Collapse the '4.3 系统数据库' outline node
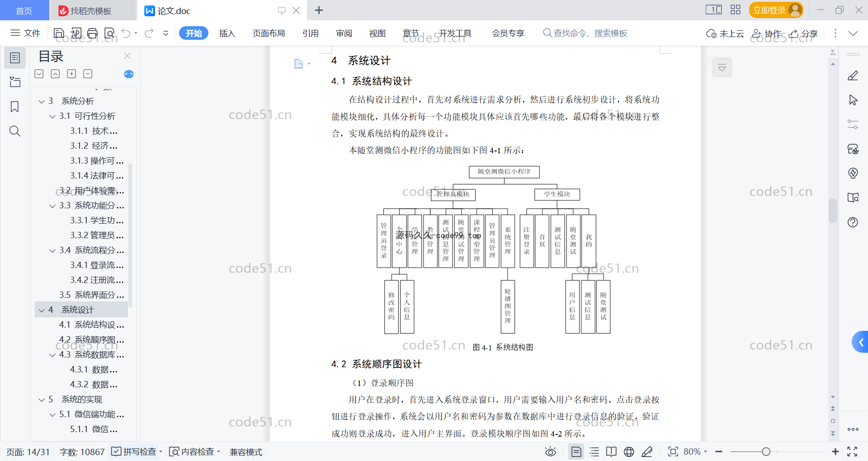This screenshot has height=461, width=868. coord(52,355)
